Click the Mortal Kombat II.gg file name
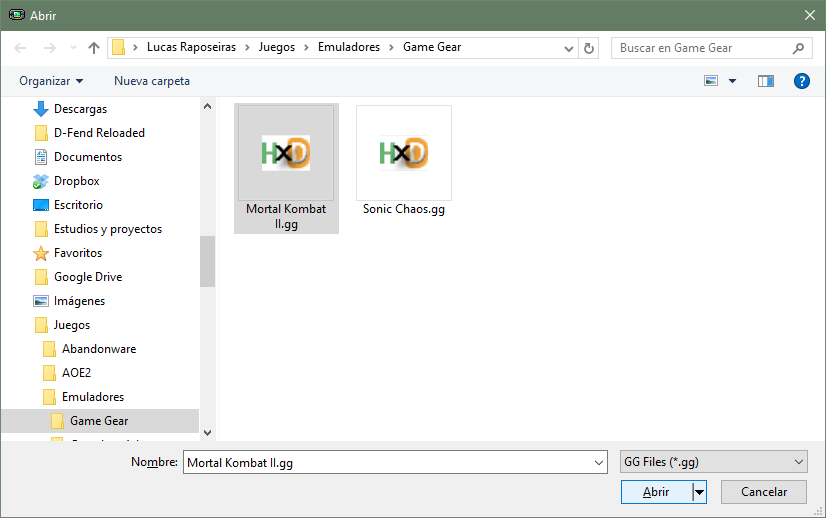Image resolution: width=826 pixels, height=518 pixels. coord(286,217)
